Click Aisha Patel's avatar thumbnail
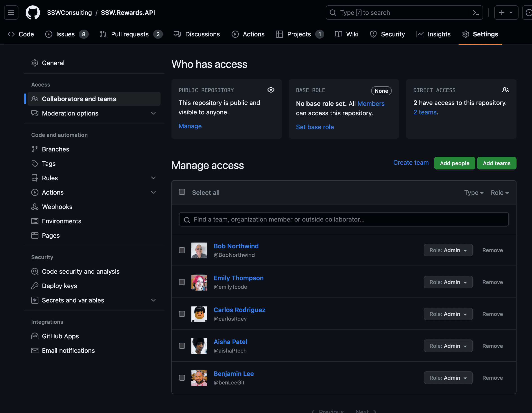532x413 pixels. tap(199, 346)
